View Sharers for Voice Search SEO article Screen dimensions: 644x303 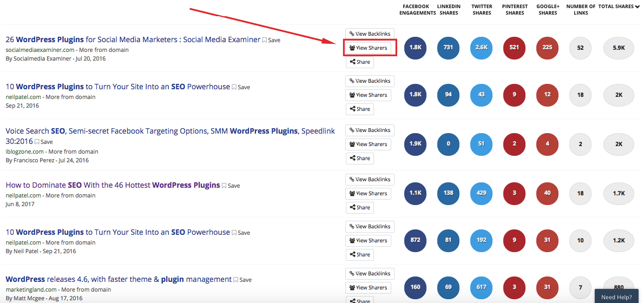(x=368, y=144)
